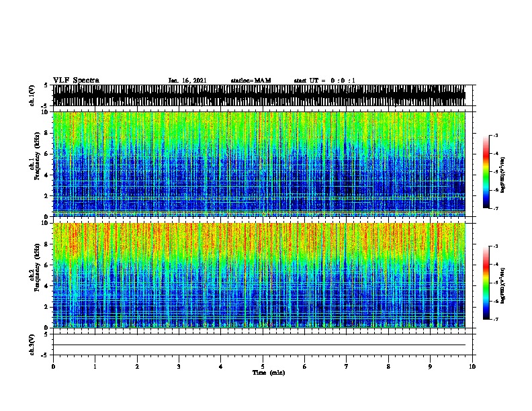The width and height of the screenshot is (532, 411).
Task: Click the "Time (min)" x-axis label
Action: point(269,373)
